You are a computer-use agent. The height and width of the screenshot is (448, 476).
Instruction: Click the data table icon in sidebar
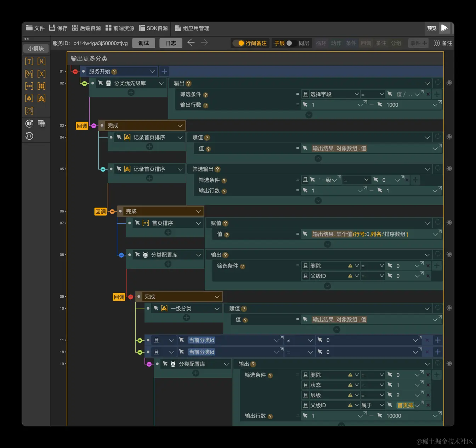(41, 124)
